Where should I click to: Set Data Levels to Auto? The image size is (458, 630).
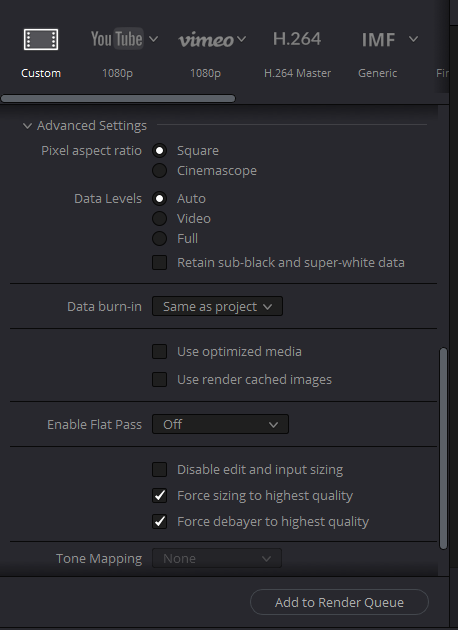coord(159,198)
